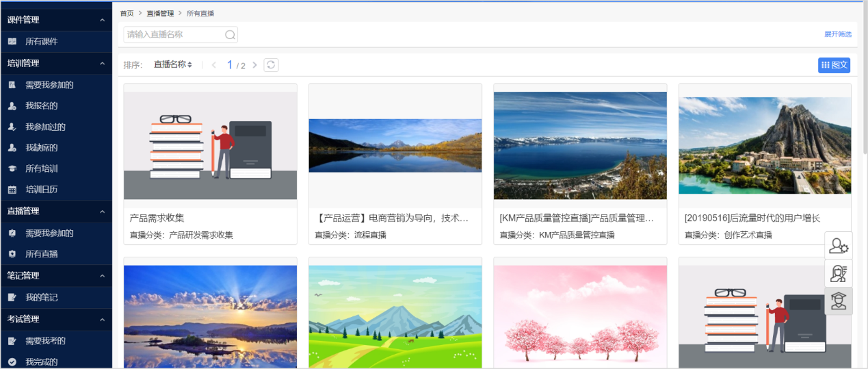Screen dimensions: 868x369
Task: Click 直播管理 in breadcrumb
Action: point(160,13)
